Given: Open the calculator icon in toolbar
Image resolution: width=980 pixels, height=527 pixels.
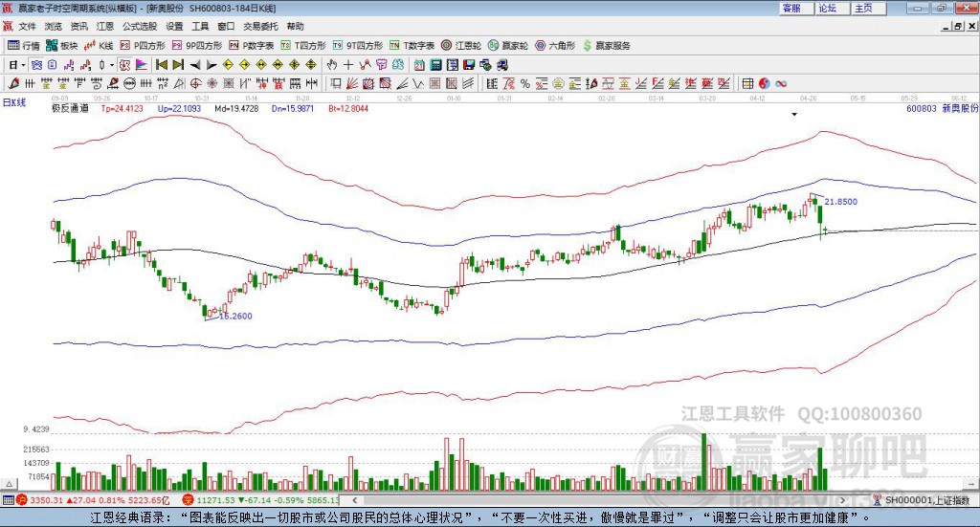Looking at the screenshot, I should [435, 65].
